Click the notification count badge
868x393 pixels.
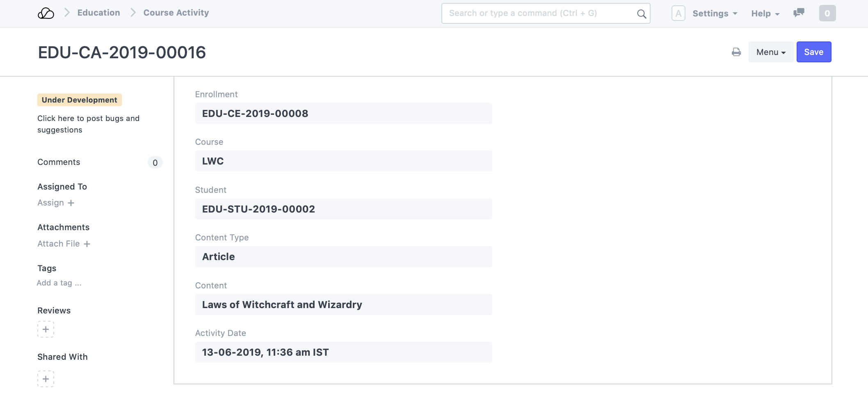click(x=827, y=13)
